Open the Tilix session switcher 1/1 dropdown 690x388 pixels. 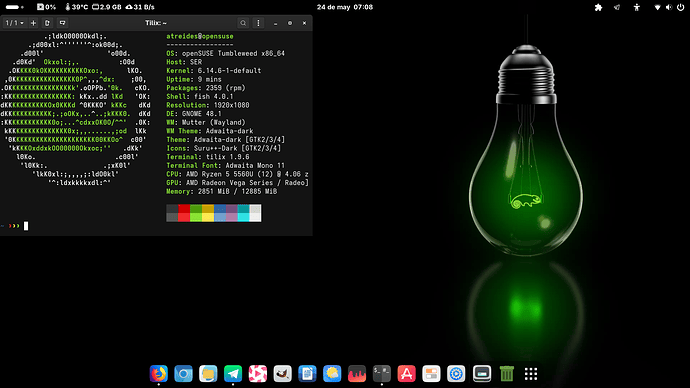[x=15, y=23]
